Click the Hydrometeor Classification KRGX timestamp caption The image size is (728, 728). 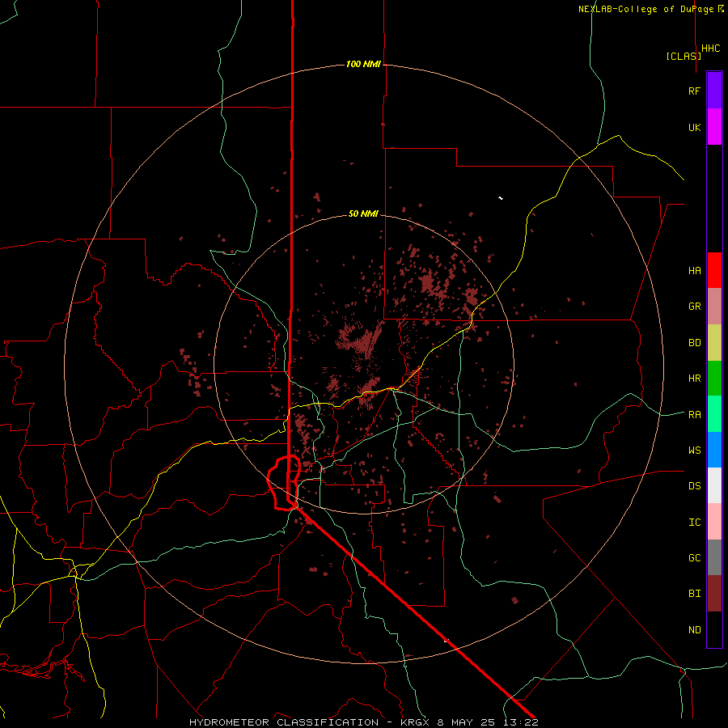[363, 722]
